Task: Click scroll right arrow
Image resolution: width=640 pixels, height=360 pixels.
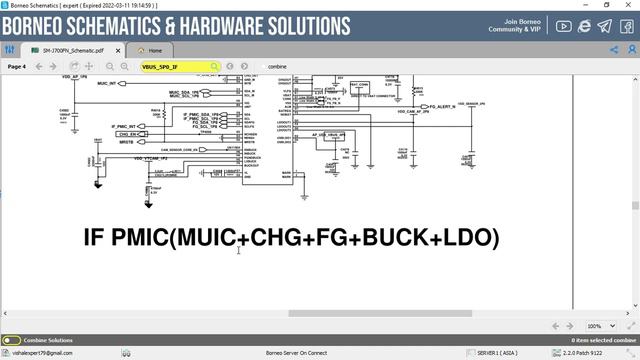Action: click(x=628, y=313)
